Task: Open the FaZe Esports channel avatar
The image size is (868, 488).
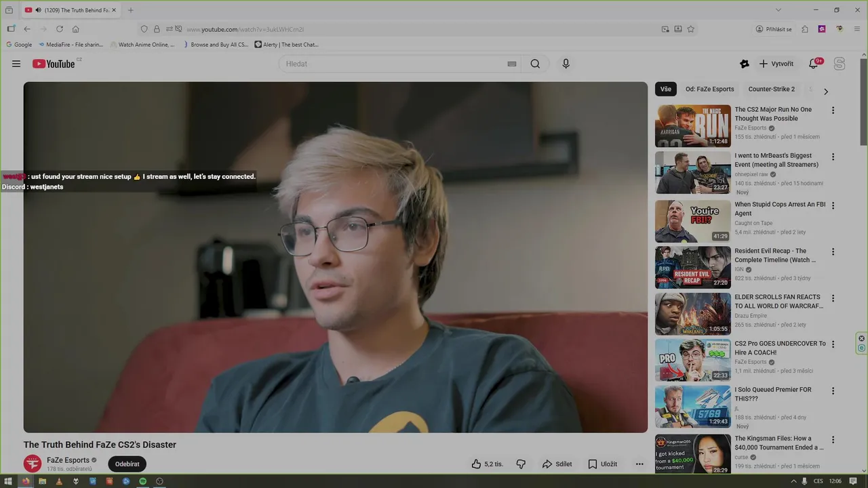Action: pyautogui.click(x=33, y=464)
